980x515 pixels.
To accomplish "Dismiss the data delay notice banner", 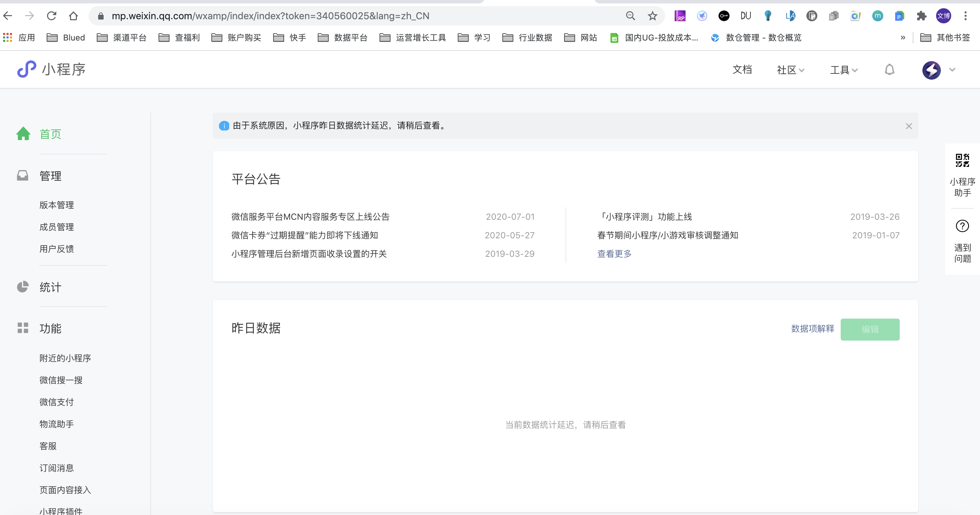I will click(909, 126).
